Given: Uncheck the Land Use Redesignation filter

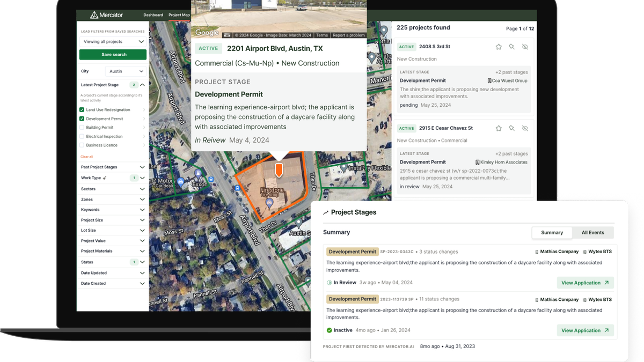Looking at the screenshot, I should [81, 109].
